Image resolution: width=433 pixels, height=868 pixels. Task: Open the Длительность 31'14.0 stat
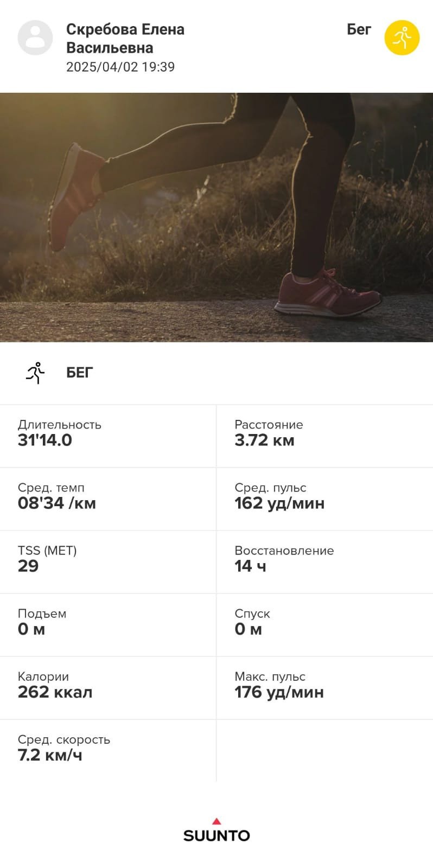point(108,436)
